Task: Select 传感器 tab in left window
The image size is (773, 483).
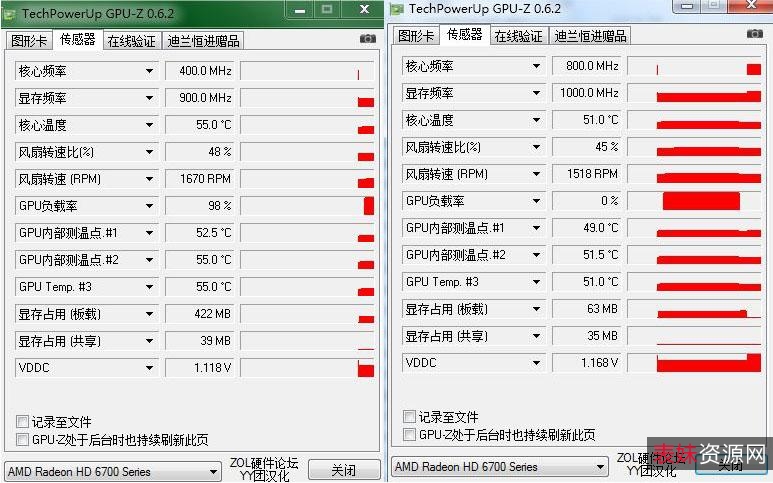Action: coord(78,39)
